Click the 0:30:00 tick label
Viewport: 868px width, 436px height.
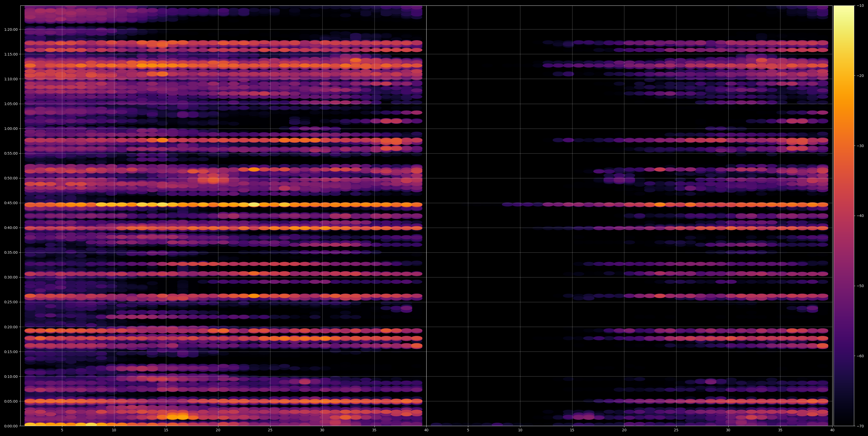[x=11, y=277]
